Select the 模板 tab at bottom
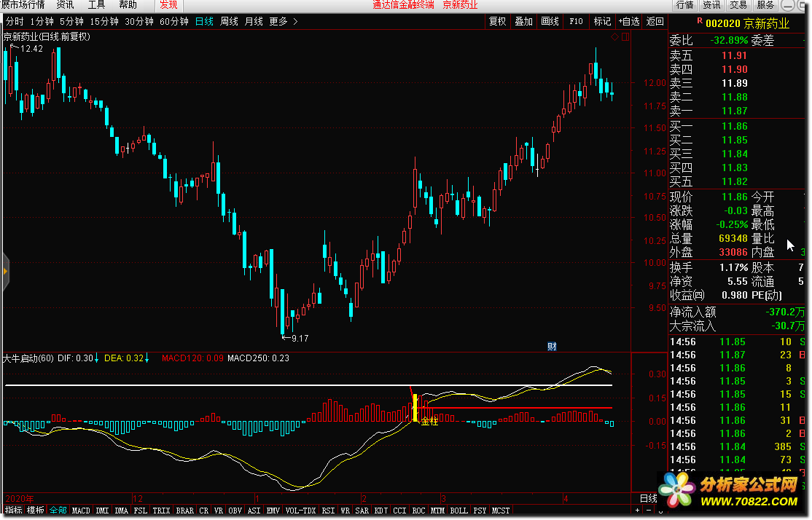 click(x=36, y=511)
